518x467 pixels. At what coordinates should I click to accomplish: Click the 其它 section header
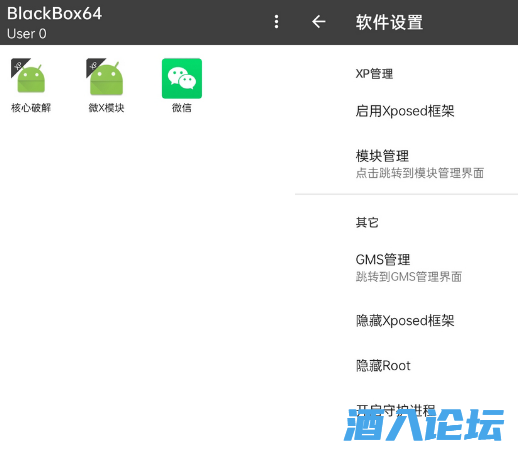tap(367, 222)
